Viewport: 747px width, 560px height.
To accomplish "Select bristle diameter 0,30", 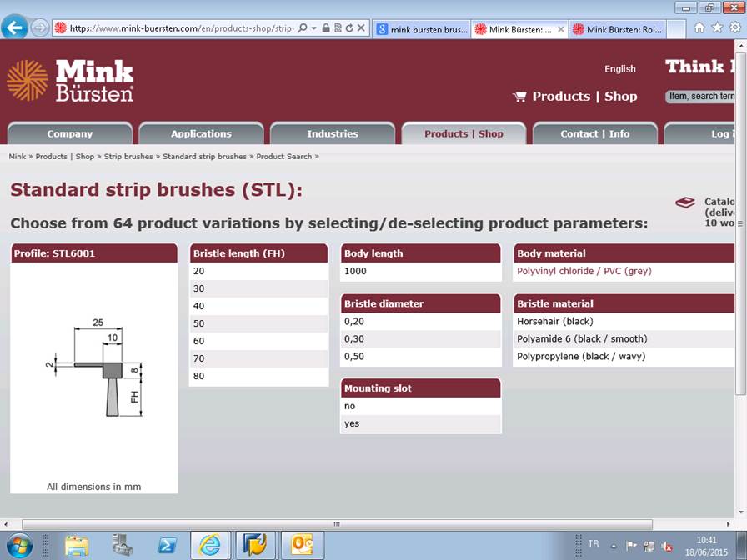I will click(421, 339).
